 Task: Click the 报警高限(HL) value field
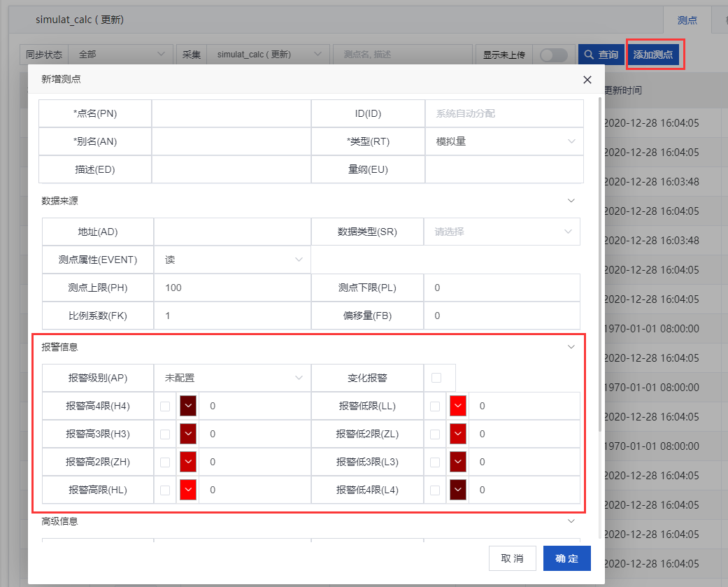point(255,490)
